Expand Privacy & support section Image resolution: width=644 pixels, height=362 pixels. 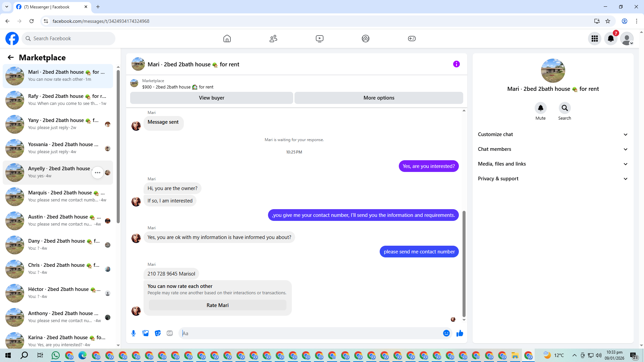552,179
